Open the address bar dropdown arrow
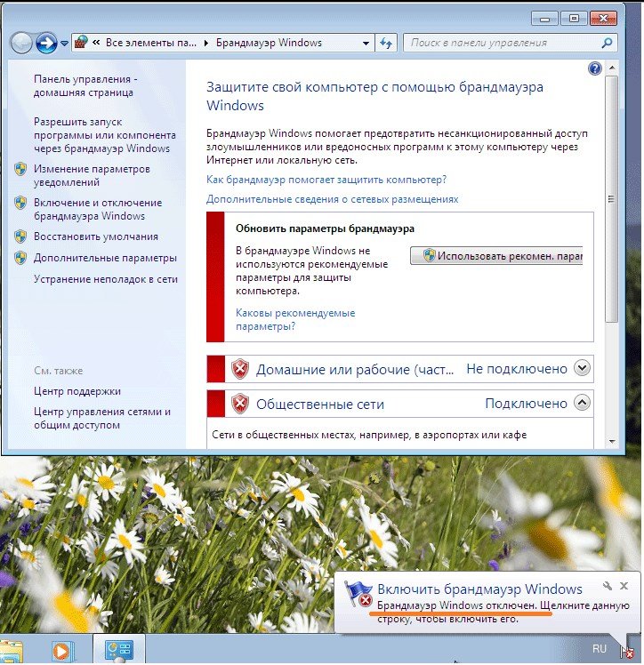Viewport: 644px width, 665px height. (366, 43)
